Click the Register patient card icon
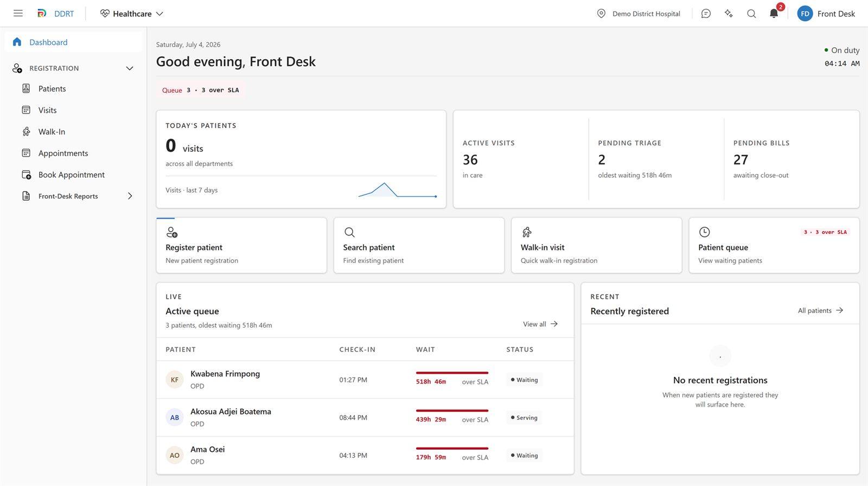The image size is (868, 486). [x=172, y=232]
